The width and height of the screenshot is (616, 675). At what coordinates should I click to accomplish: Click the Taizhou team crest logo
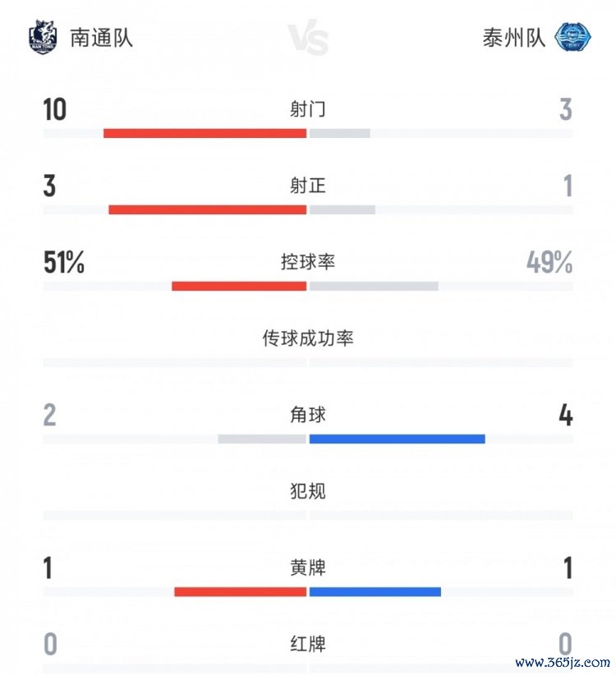click(573, 37)
